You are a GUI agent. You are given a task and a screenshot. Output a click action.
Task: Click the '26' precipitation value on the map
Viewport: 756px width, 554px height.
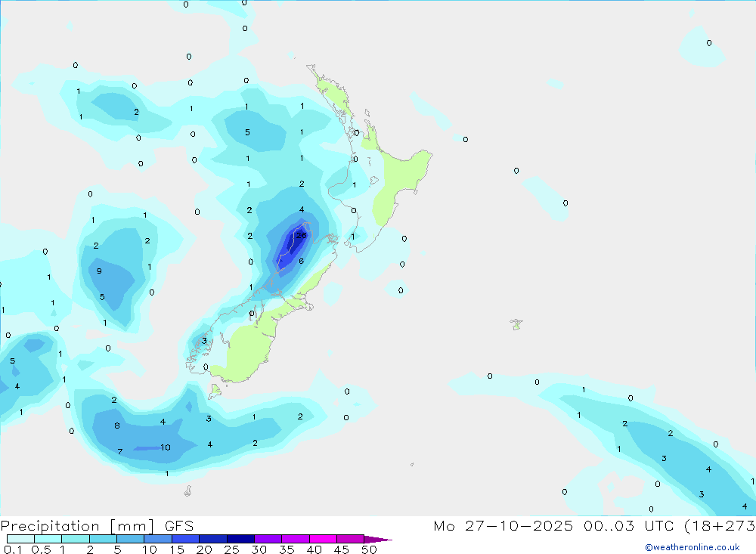click(302, 235)
